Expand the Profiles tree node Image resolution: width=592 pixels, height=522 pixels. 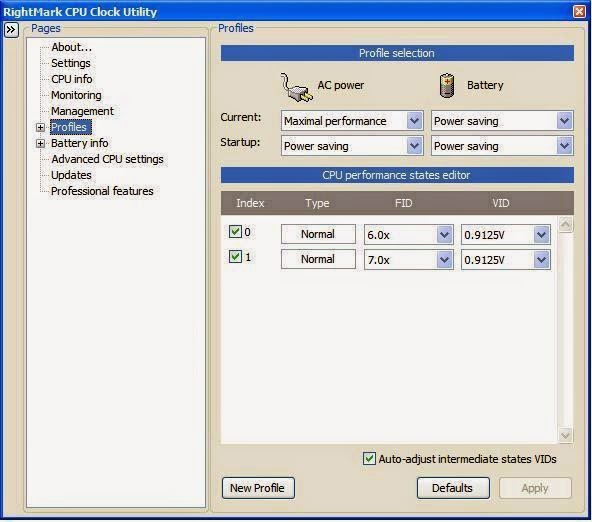click(40, 128)
